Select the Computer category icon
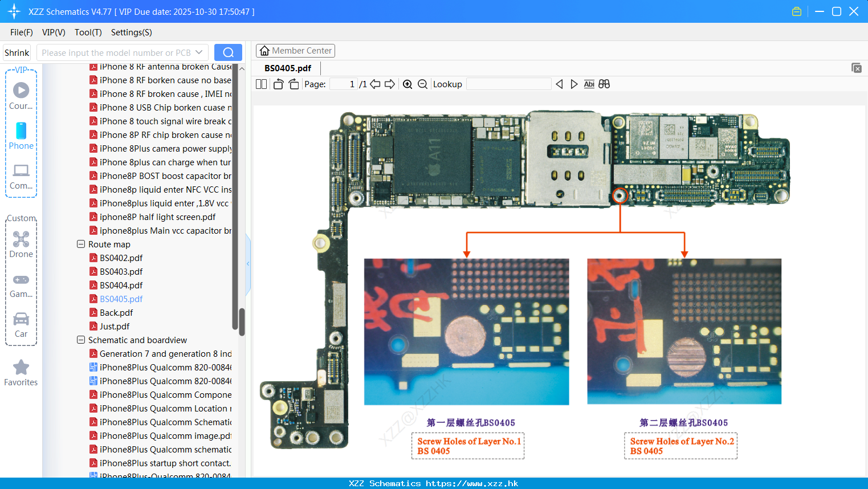Viewport: 868px width, 489px height. tap(21, 177)
